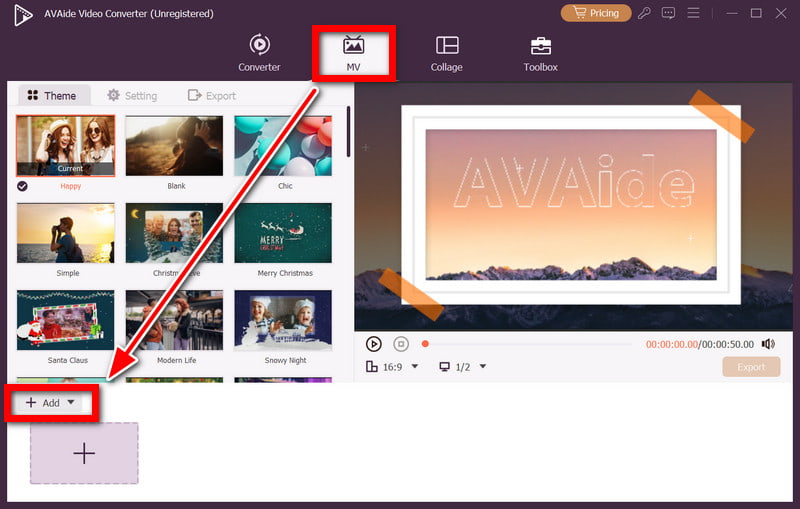Mute the preview volume speaker
Screen dimensions: 800x509
pyautogui.click(x=768, y=344)
